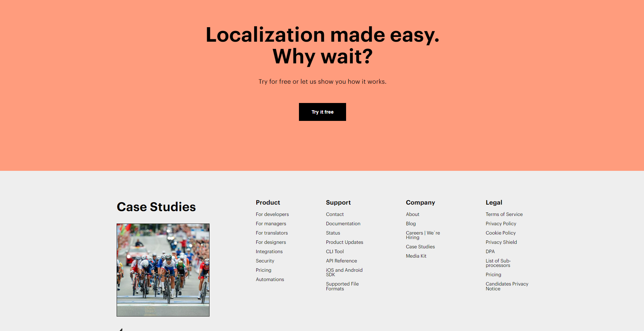The height and width of the screenshot is (331, 644).
Task: Open DPA legal link
Action: pyautogui.click(x=490, y=251)
